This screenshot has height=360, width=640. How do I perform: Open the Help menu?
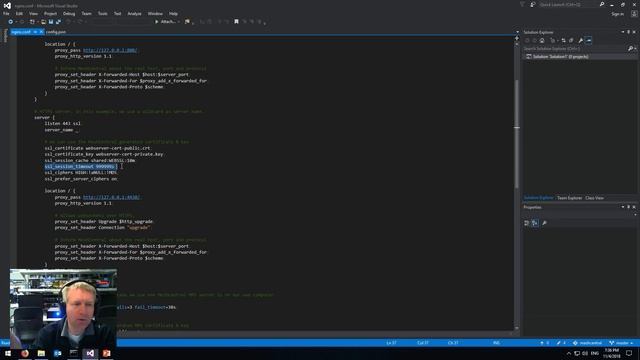click(x=173, y=13)
